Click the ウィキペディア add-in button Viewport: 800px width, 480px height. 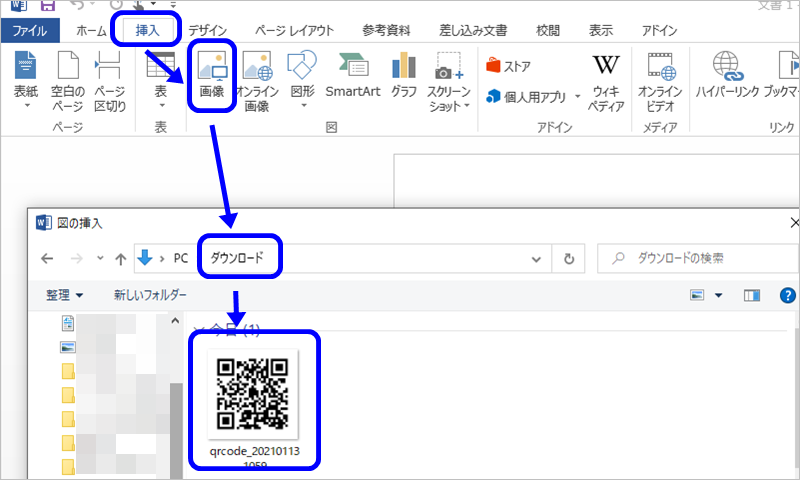[x=606, y=82]
